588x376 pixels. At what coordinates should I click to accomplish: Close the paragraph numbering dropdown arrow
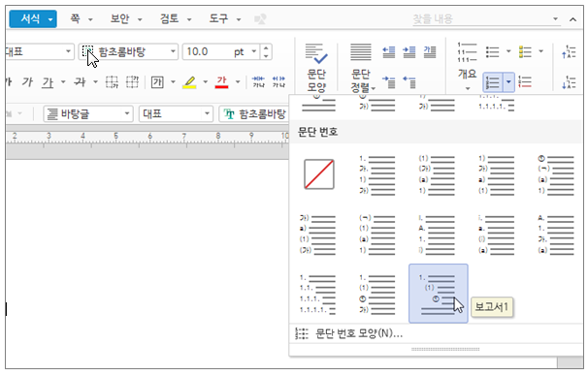click(x=508, y=82)
